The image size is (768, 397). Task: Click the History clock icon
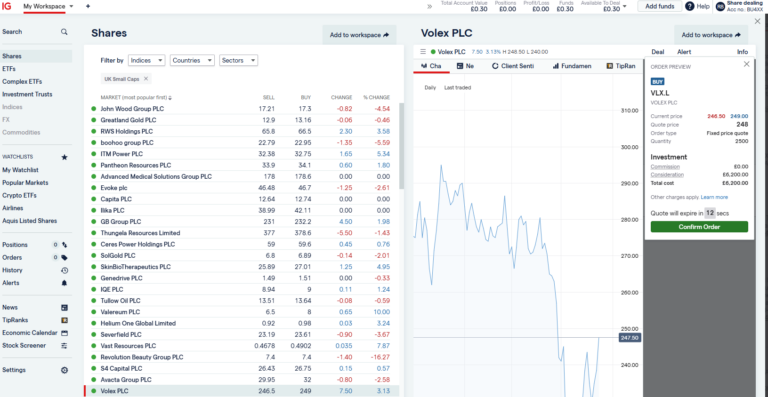point(64,270)
